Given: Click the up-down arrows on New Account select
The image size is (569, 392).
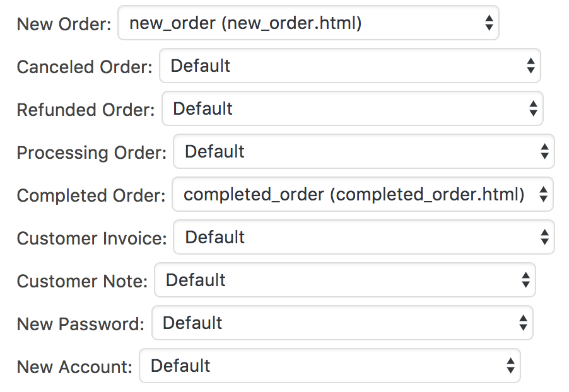Looking at the screenshot, I should click(510, 366).
